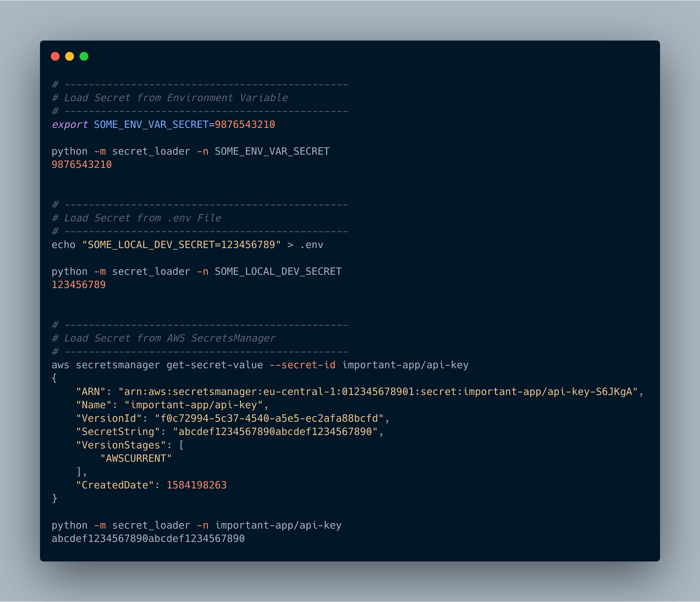Click the 123456789 output line

pyautogui.click(x=79, y=285)
